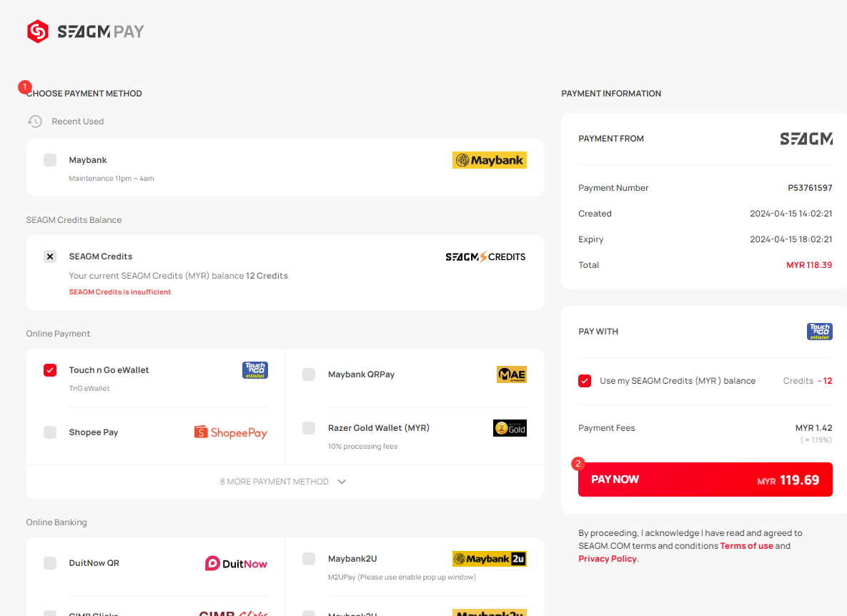Click the Recent Used label
This screenshot has width=847, height=616.
[78, 121]
